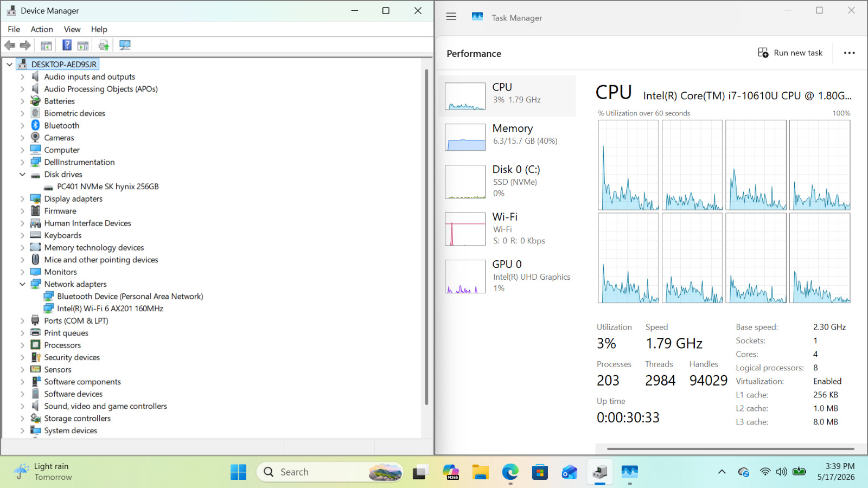Select PC401 NVMe SK hynix 256GB drive
Image resolution: width=868 pixels, height=488 pixels.
(x=108, y=187)
